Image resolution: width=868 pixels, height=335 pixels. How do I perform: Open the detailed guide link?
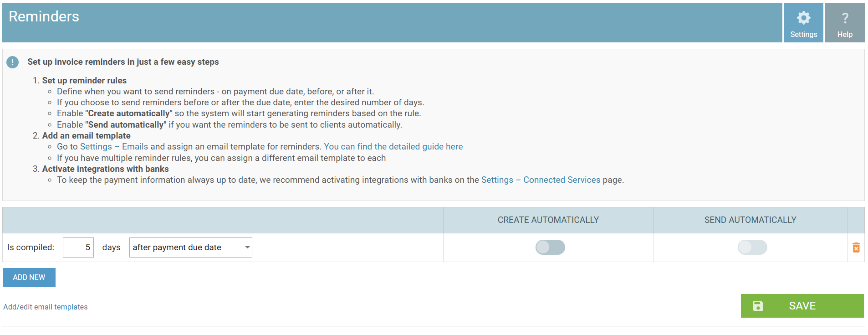393,147
